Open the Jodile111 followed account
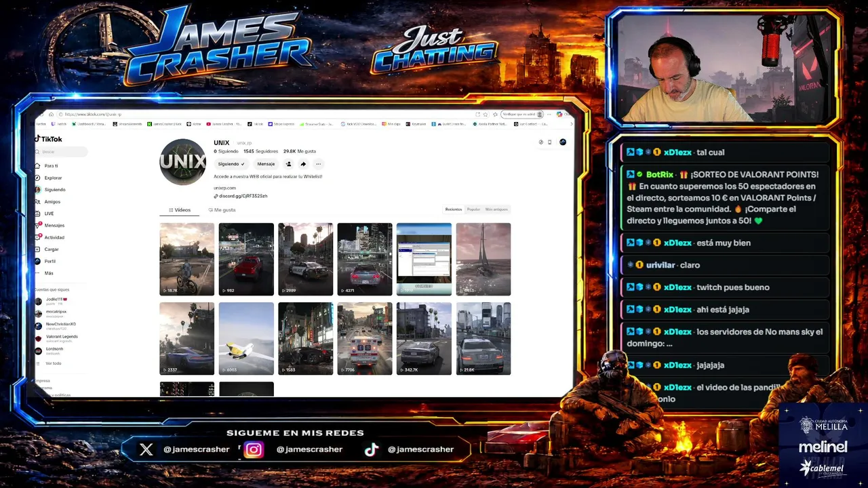Viewport: 868px width, 488px height. click(x=52, y=300)
